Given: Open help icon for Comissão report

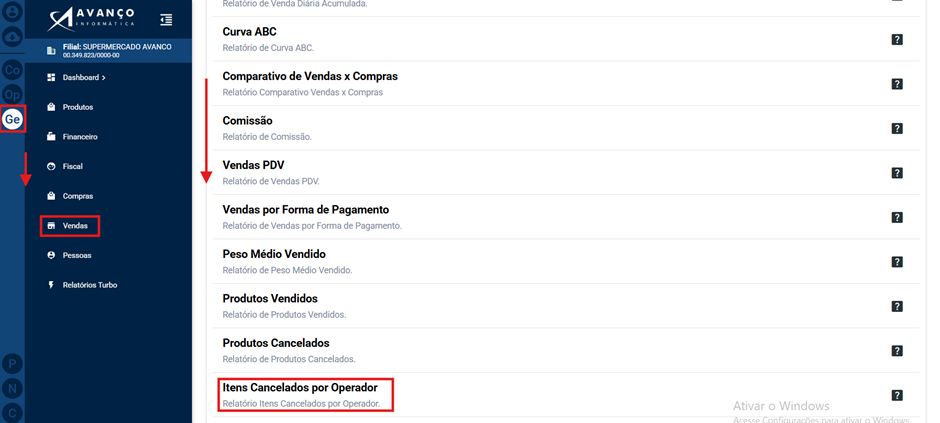Looking at the screenshot, I should tap(897, 128).
